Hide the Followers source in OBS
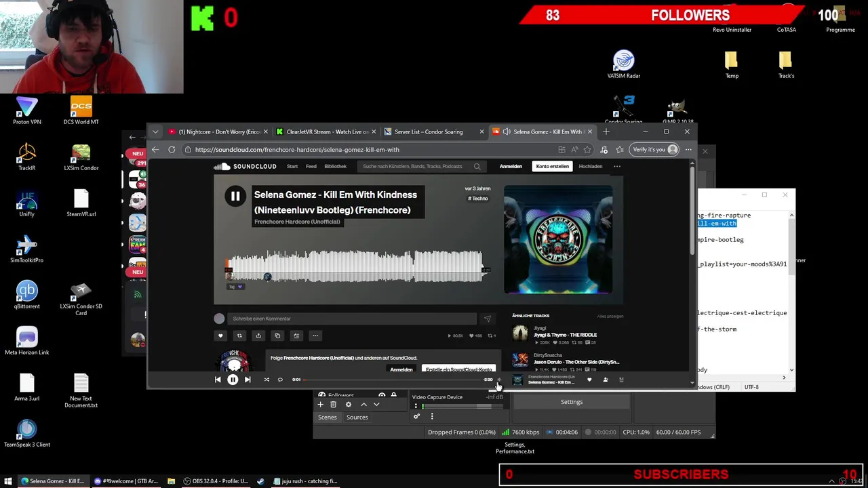The height and width of the screenshot is (488, 868). click(382, 395)
